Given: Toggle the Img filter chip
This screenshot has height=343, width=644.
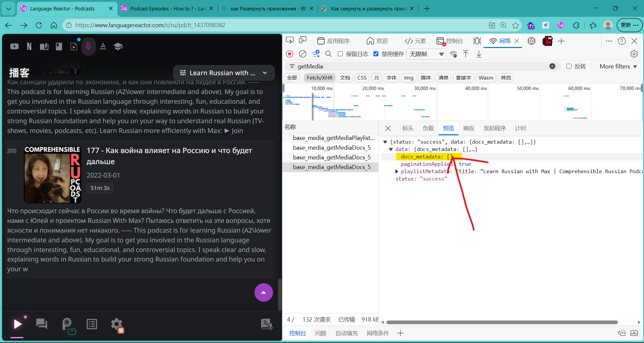Looking at the screenshot, I should point(409,78).
